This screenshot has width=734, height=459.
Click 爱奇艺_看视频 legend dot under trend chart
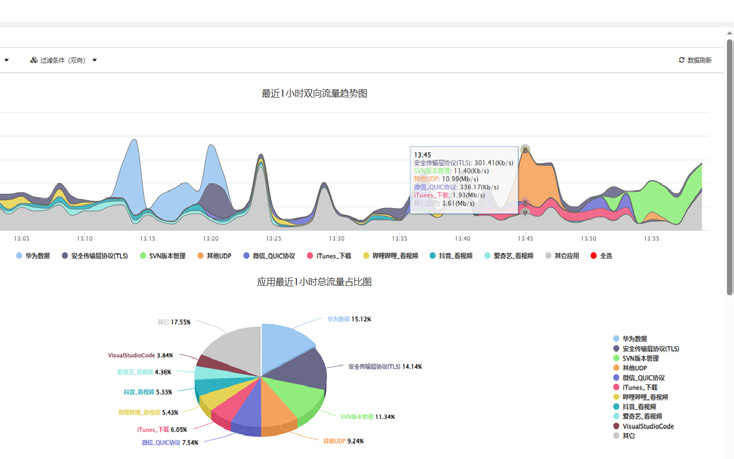pyautogui.click(x=488, y=256)
